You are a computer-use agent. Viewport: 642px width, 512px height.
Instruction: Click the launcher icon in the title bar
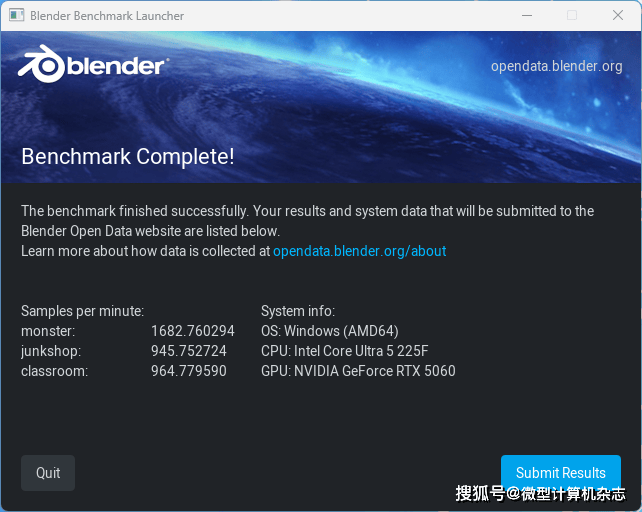pyautogui.click(x=15, y=16)
